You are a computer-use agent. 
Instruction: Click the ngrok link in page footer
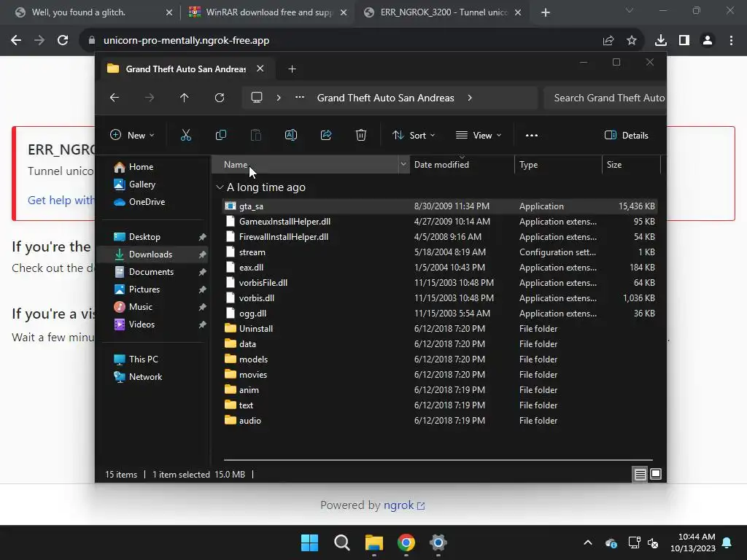coord(404,505)
